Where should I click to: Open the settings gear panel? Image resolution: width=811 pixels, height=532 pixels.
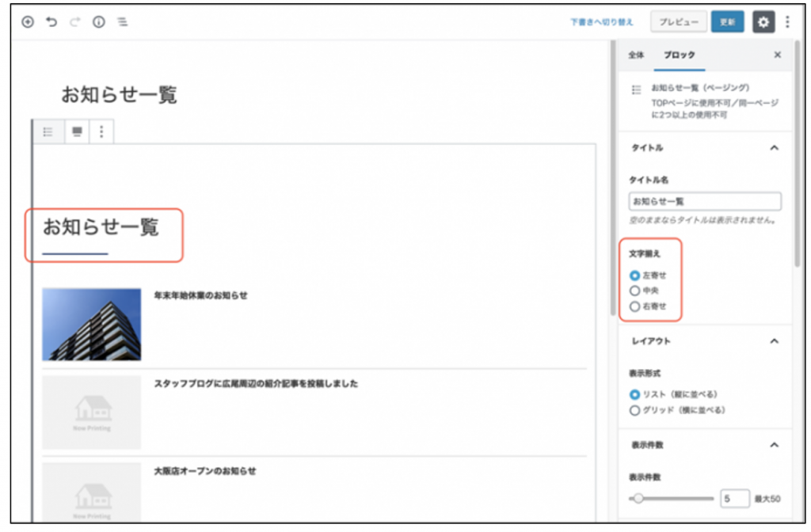pos(763,22)
